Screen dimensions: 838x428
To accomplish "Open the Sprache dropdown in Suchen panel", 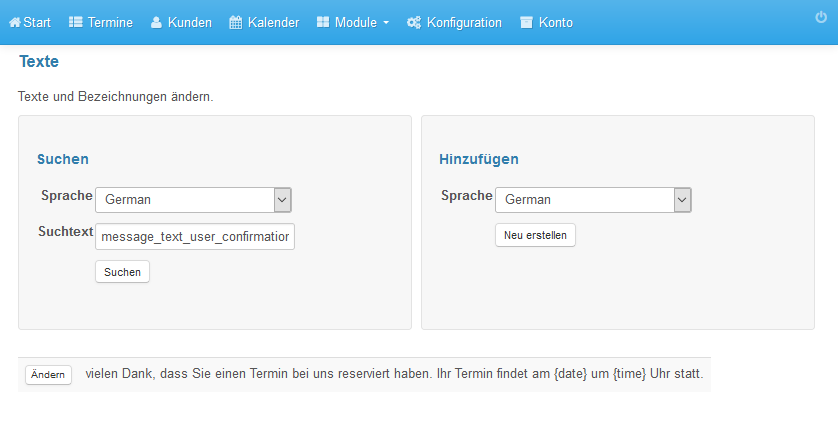I will (193, 200).
